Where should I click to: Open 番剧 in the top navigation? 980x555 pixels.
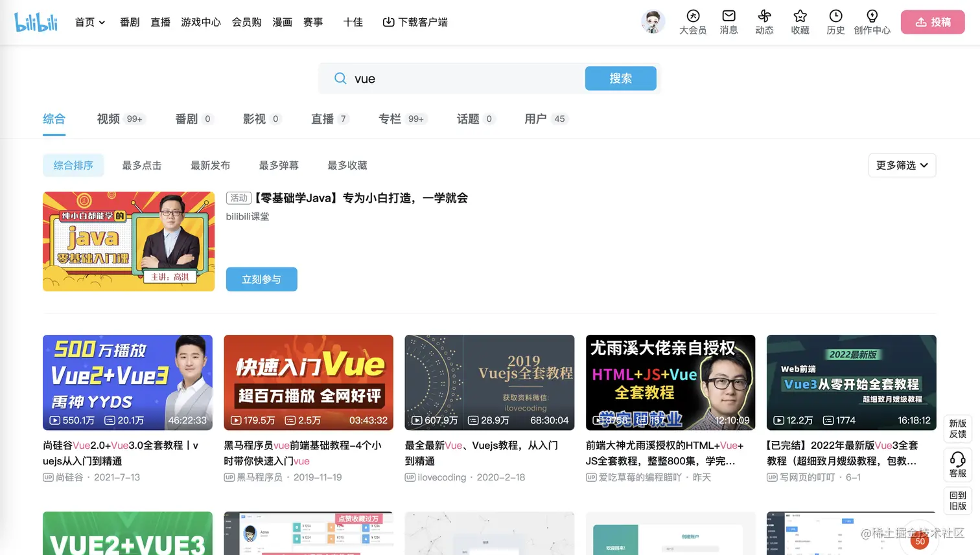coord(130,22)
